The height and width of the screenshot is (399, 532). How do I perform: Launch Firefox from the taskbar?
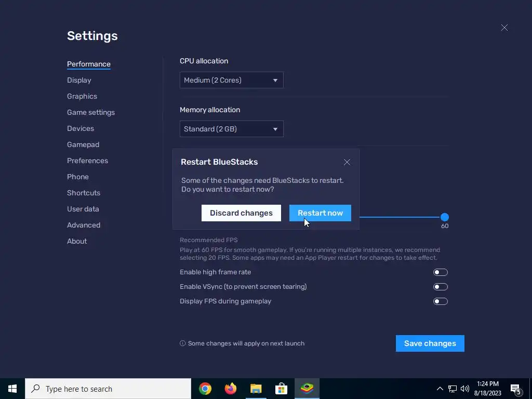click(230, 389)
